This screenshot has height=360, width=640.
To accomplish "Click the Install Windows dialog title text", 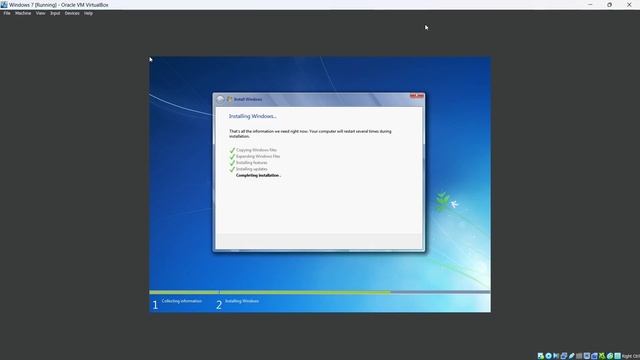I will click(x=248, y=99).
